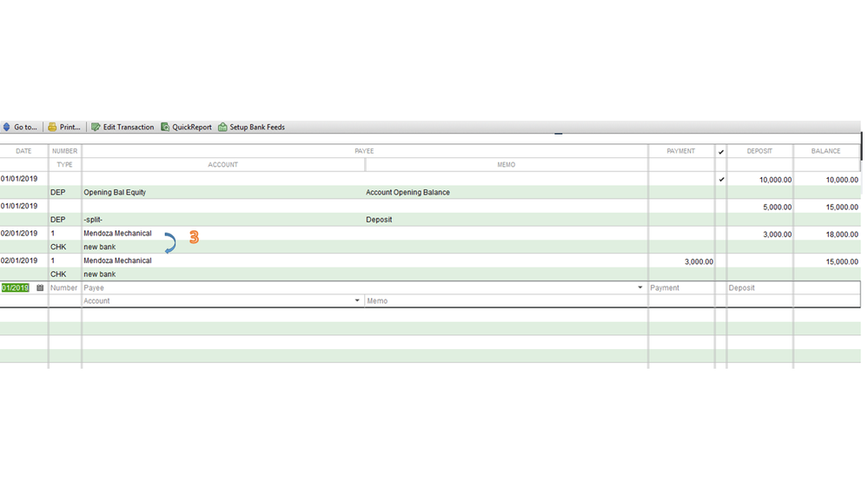Viewport: 868px width, 488px height.
Task: Click the DATE column header
Action: [x=23, y=151]
